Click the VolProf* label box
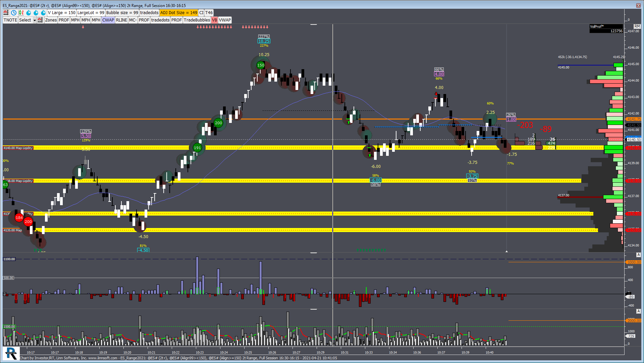Image resolution: width=644 pixels, height=363 pixels. pyautogui.click(x=606, y=27)
